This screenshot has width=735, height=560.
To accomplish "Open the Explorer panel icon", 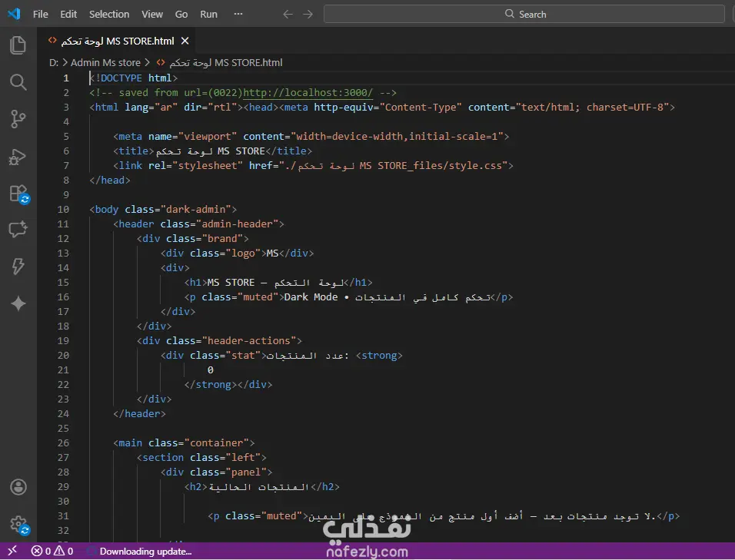I will 18,45.
